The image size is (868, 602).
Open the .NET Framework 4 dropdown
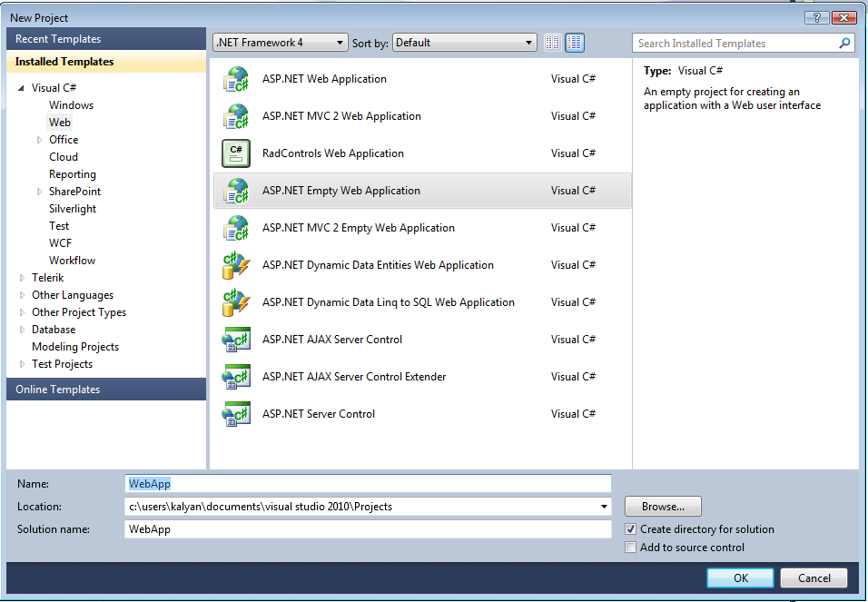click(281, 43)
